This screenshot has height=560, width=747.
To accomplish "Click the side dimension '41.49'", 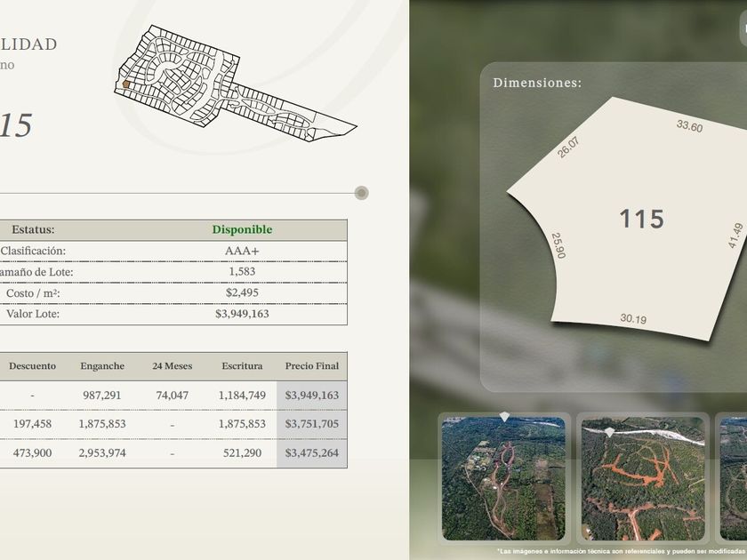I will point(735,236).
